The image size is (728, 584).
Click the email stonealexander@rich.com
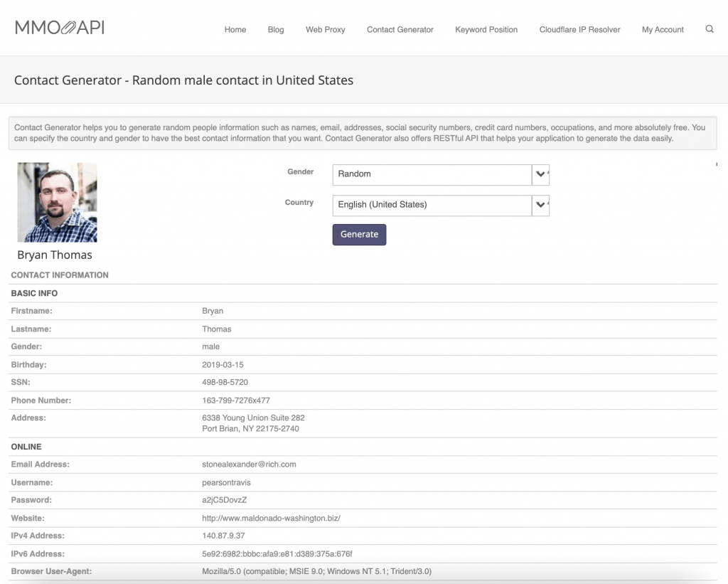click(249, 464)
